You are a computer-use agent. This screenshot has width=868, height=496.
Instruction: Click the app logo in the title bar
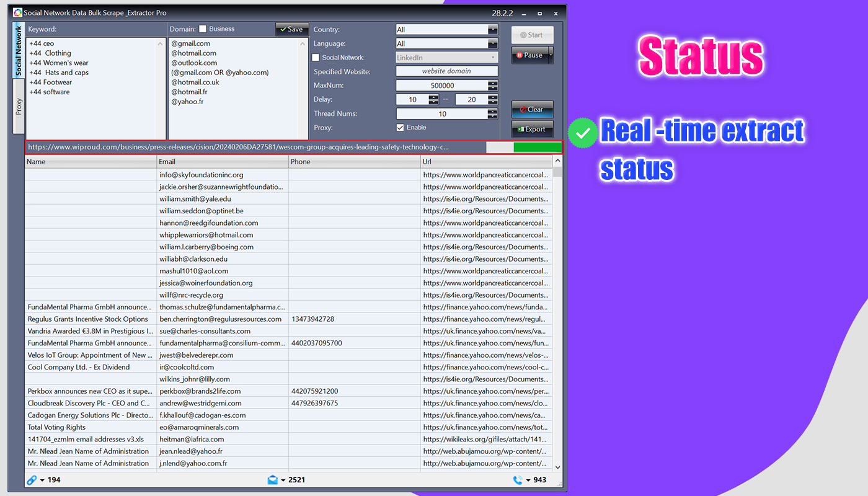(x=18, y=12)
